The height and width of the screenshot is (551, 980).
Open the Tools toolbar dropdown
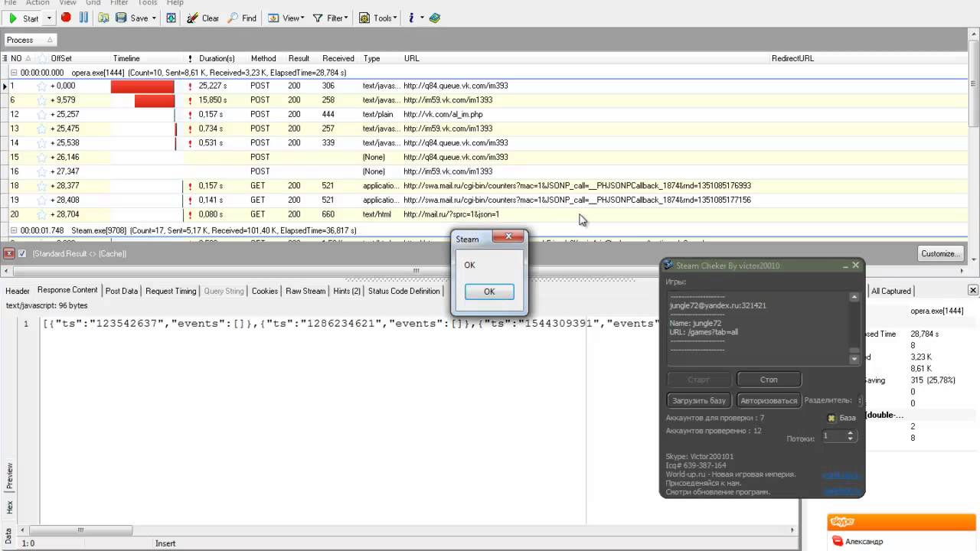click(x=377, y=18)
